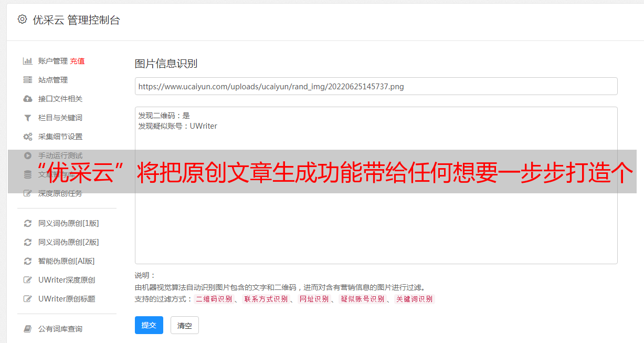Viewport: 644px width, 343px height.
Task: Click the gear icon beside 优采云 管理控制台
Action: 22,19
